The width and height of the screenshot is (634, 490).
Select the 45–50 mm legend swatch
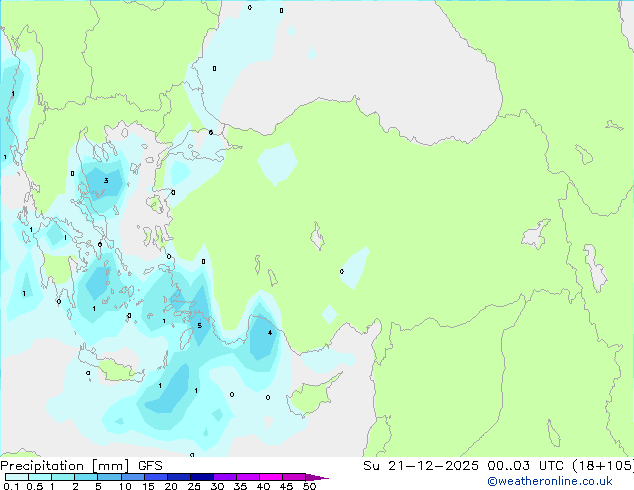pos(294,477)
